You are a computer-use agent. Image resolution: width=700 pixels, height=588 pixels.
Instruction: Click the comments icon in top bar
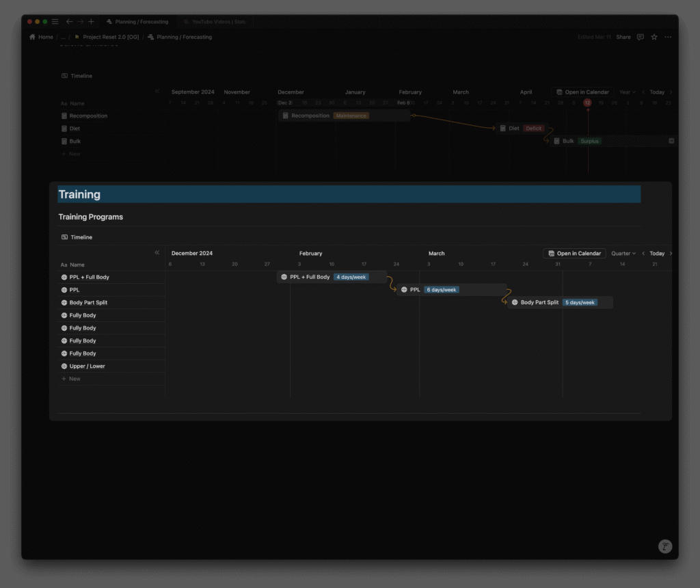[640, 37]
